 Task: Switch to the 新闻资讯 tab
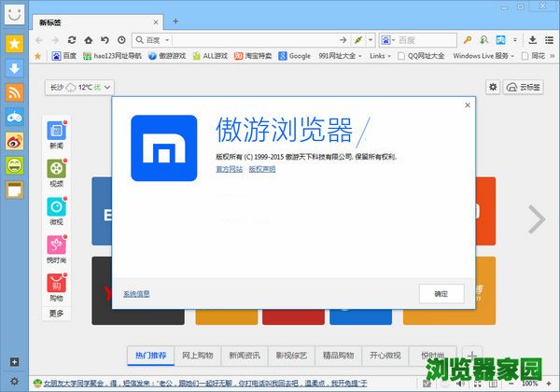245,355
